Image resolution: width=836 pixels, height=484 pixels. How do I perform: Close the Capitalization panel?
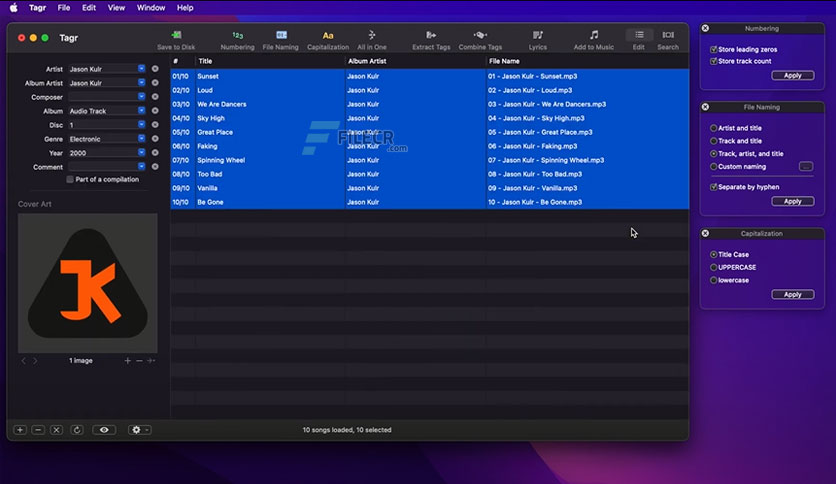pos(705,233)
